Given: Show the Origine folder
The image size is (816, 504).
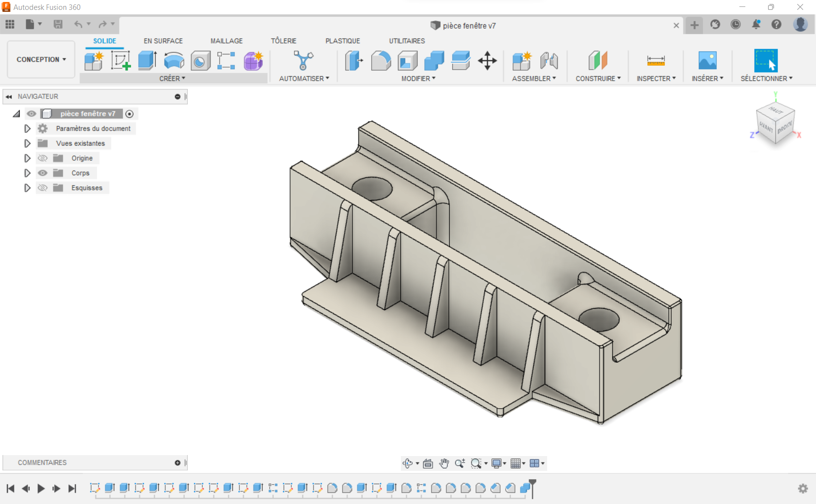Looking at the screenshot, I should [x=43, y=158].
